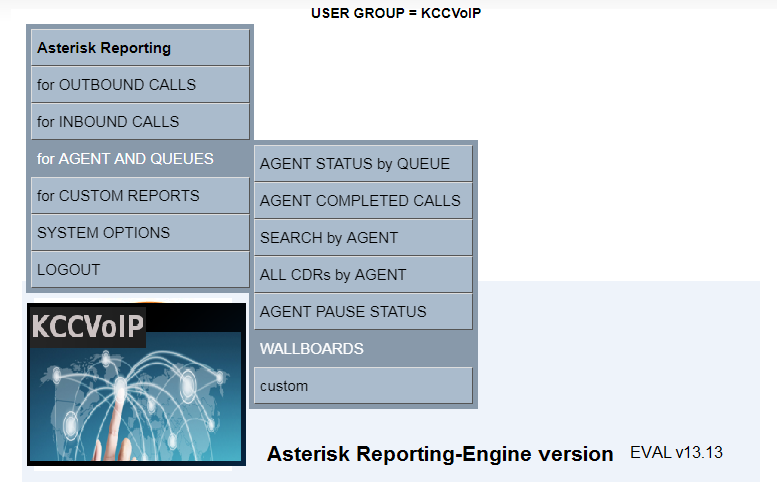Open the SYSTEM OPTIONS menu
The height and width of the screenshot is (489, 777).
[140, 232]
